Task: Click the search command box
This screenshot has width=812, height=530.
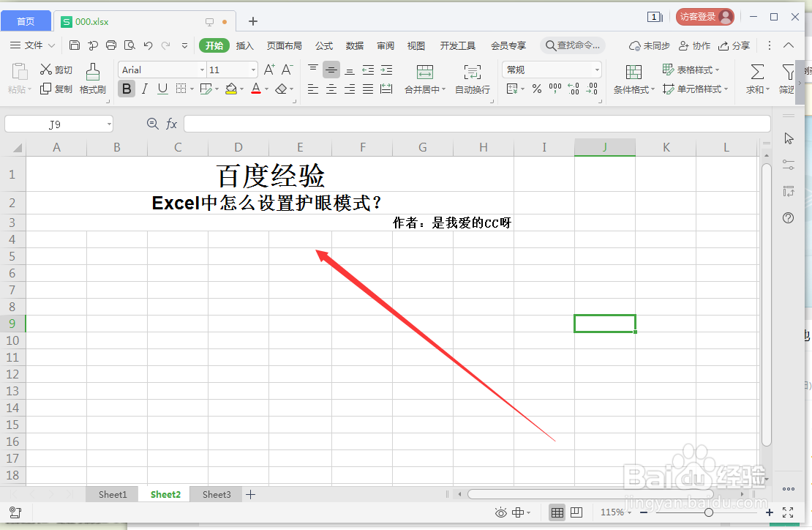Action: pyautogui.click(x=573, y=45)
